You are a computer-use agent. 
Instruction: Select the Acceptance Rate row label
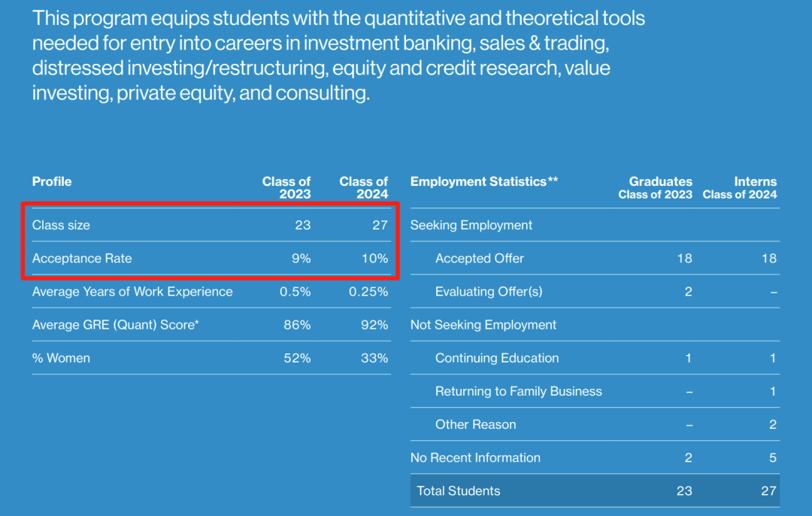click(82, 259)
